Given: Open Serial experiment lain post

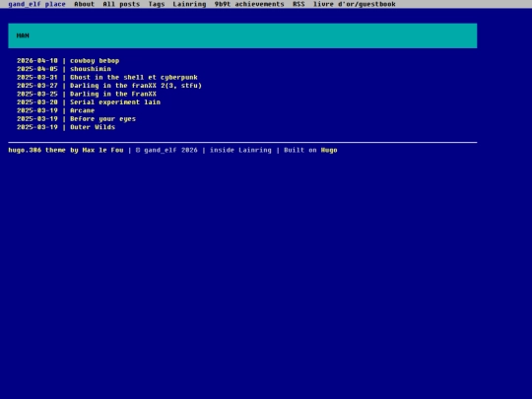Looking at the screenshot, I should [115, 102].
